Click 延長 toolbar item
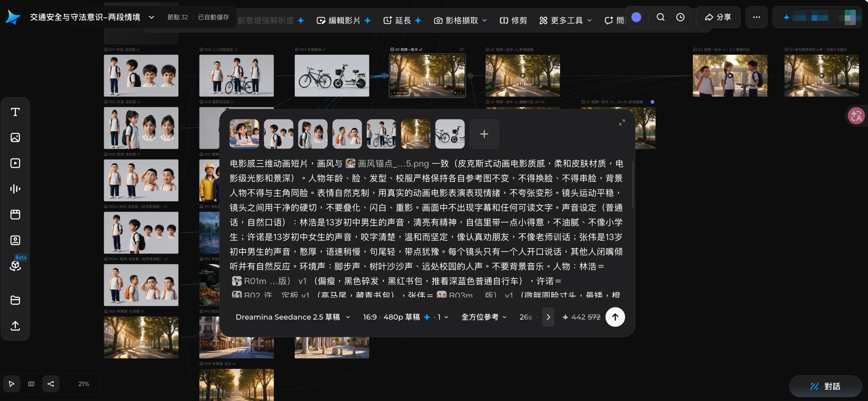Viewport: 868px width, 401px height. pos(402,21)
